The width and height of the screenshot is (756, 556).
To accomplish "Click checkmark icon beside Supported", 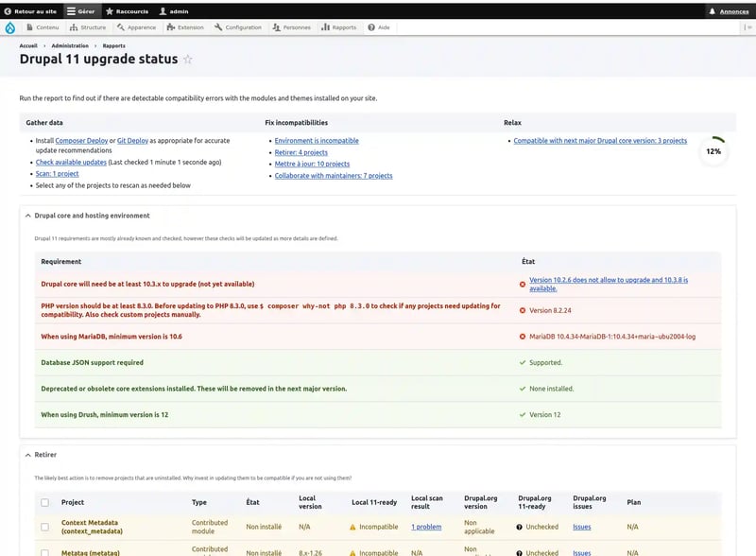I will point(523,362).
